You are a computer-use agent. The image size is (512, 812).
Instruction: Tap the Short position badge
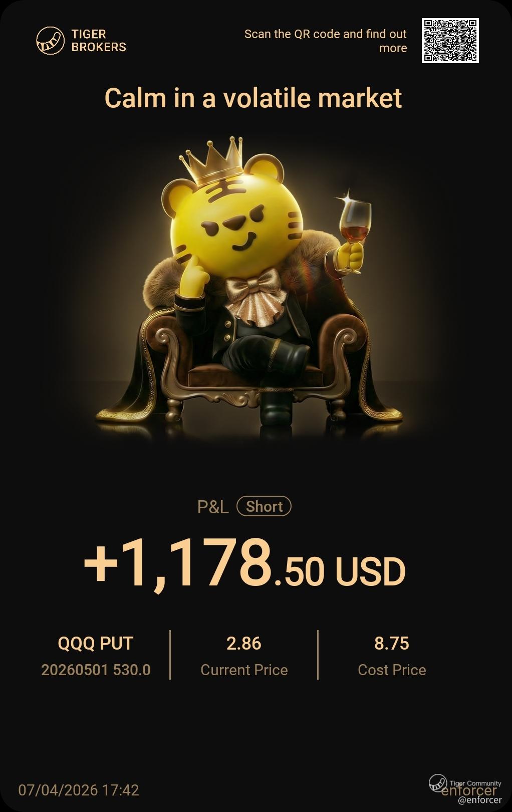(x=264, y=506)
